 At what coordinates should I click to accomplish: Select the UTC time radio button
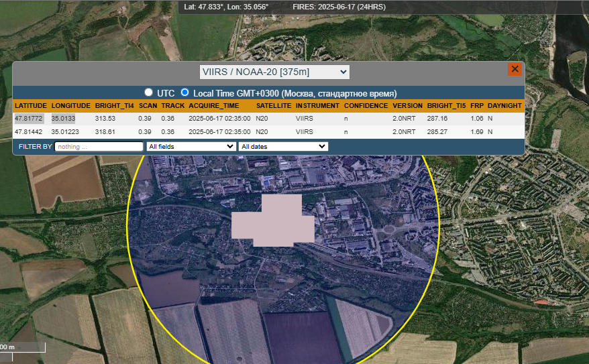(148, 93)
